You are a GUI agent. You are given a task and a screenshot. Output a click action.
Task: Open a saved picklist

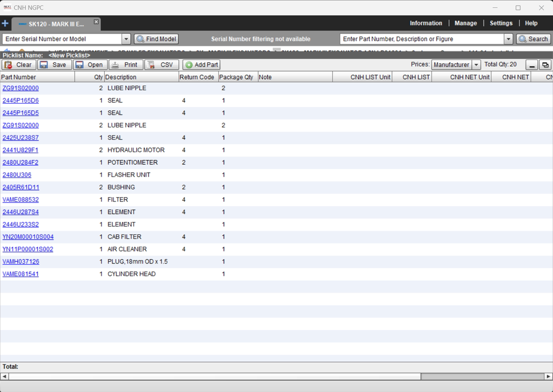coord(90,65)
